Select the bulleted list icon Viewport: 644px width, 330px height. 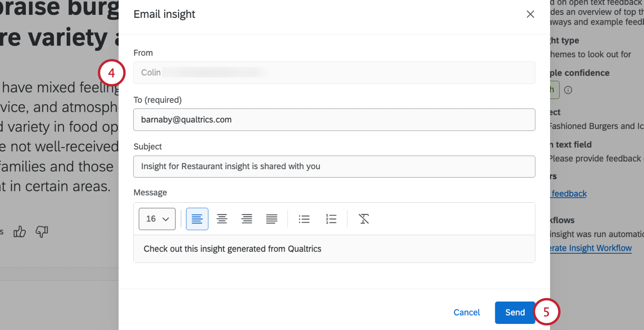pyautogui.click(x=304, y=219)
